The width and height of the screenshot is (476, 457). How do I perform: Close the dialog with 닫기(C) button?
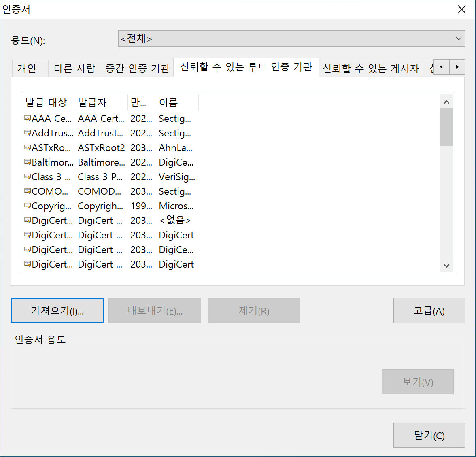429,435
